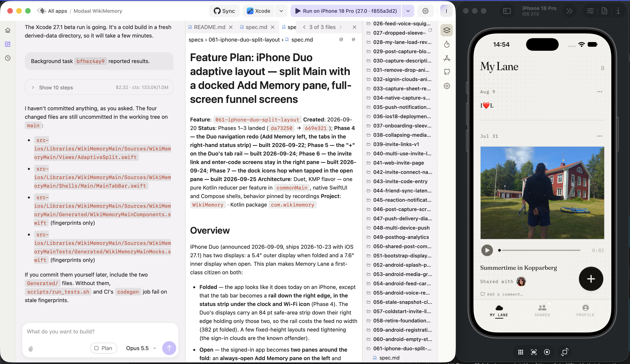The image size is (630, 364).
Task: Click the new chat compose icon
Action: [8, 44]
